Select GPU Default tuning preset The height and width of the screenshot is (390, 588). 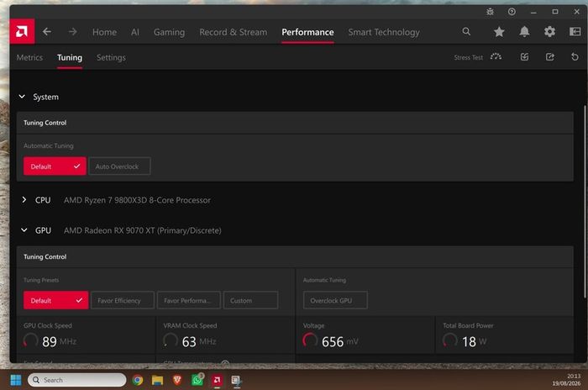pyautogui.click(x=56, y=300)
